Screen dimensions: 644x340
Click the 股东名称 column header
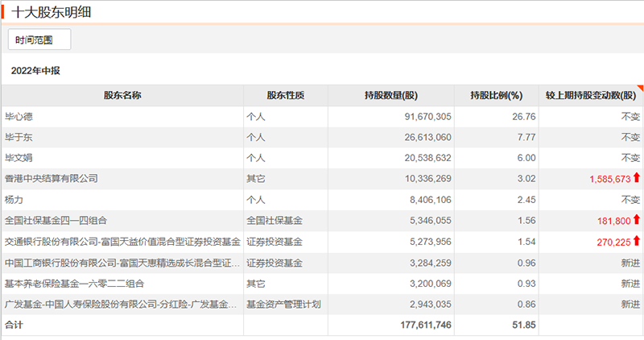(122, 95)
